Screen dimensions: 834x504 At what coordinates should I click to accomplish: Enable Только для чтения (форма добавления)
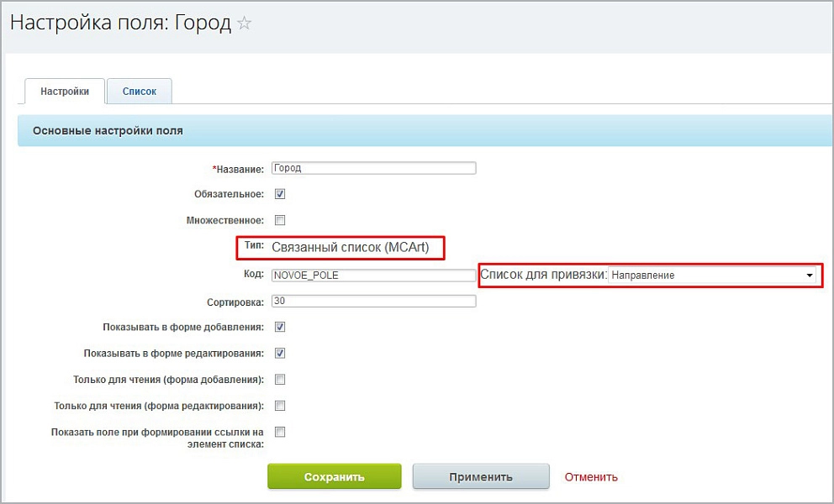(x=280, y=380)
